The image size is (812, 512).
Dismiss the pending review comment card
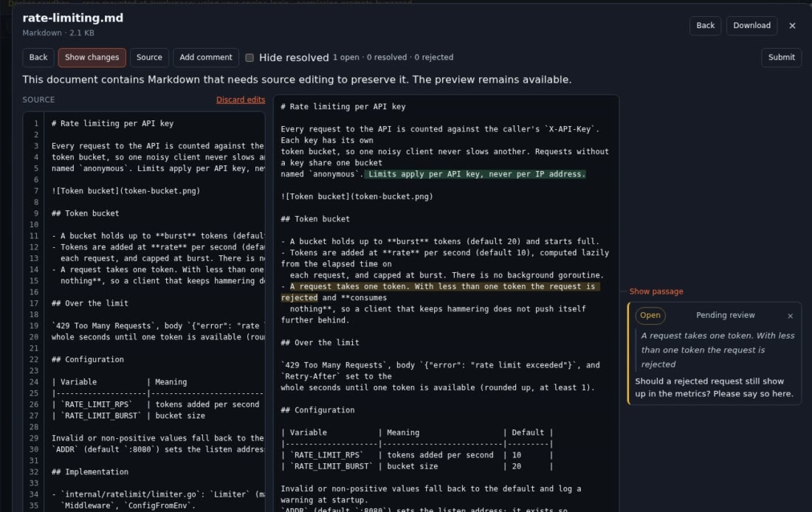[x=790, y=316]
